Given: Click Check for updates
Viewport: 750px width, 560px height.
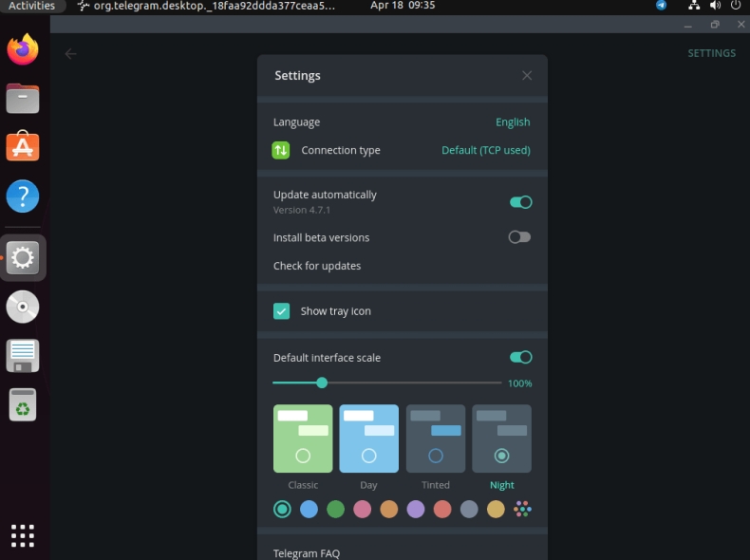Looking at the screenshot, I should click(317, 266).
